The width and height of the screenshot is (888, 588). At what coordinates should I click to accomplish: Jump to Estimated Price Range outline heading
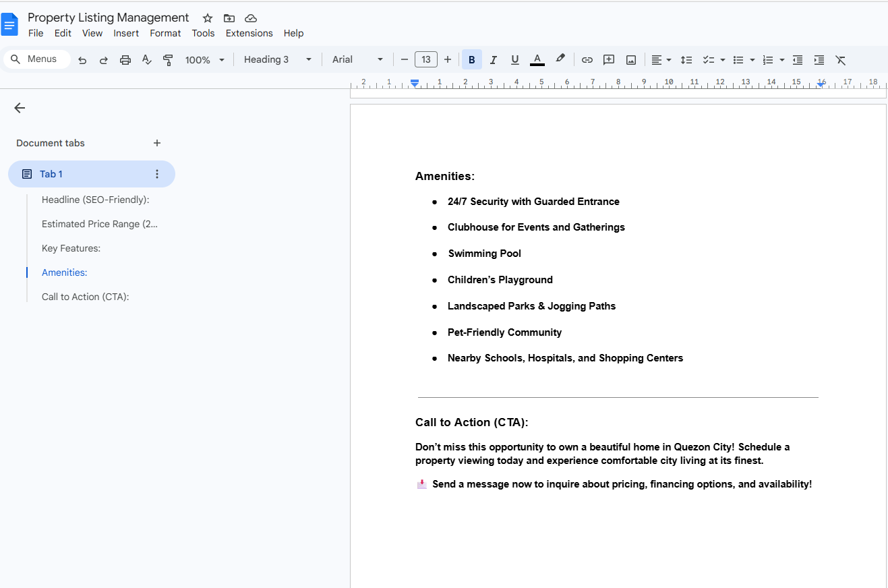[100, 224]
